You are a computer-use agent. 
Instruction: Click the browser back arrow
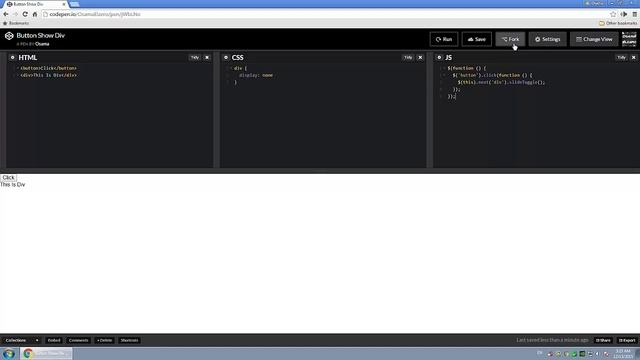(x=6, y=14)
